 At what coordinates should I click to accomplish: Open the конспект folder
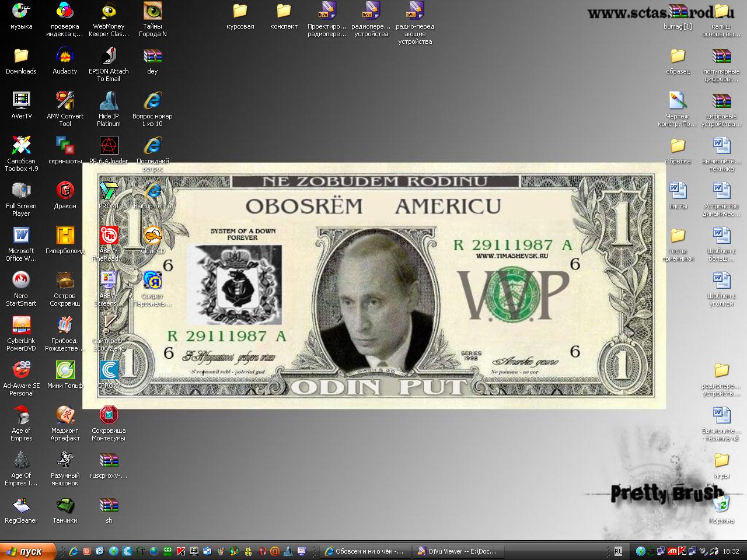tap(284, 16)
